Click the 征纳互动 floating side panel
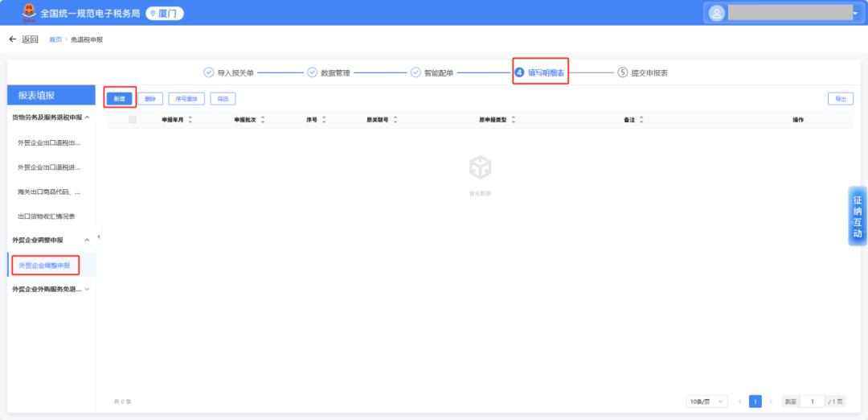Image resolution: width=868 pixels, height=420 pixels. (858, 216)
